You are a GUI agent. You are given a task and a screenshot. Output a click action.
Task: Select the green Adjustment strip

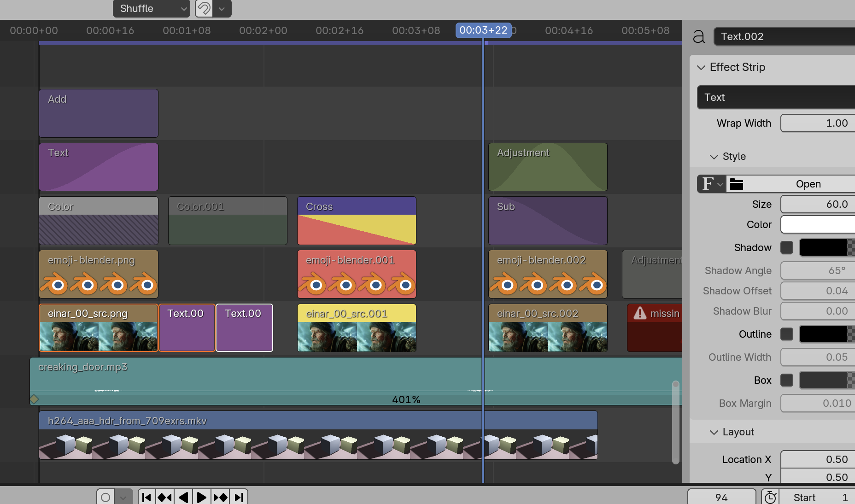coord(548,167)
